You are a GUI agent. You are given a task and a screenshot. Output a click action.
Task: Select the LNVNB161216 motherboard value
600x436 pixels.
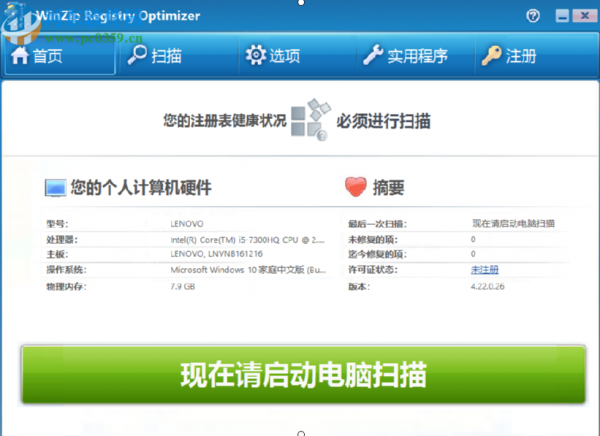(x=217, y=254)
